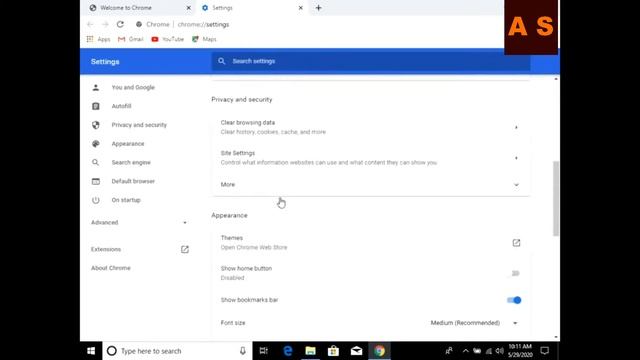The image size is (640, 360).
Task: Open Extensions external link icon
Action: point(185,249)
